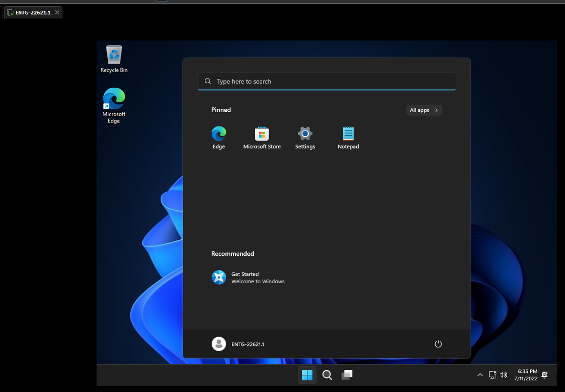The image size is (565, 392).
Task: Click the power button in Start menu
Action: tap(438, 344)
